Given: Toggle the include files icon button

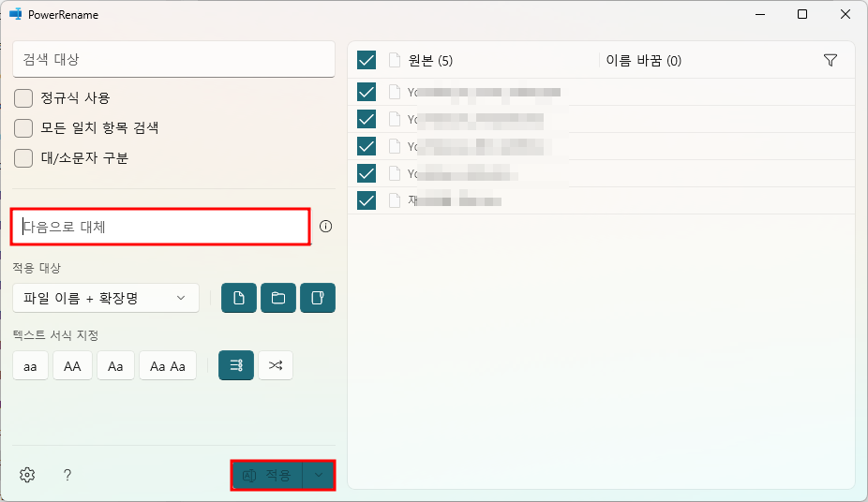Looking at the screenshot, I should tap(239, 298).
